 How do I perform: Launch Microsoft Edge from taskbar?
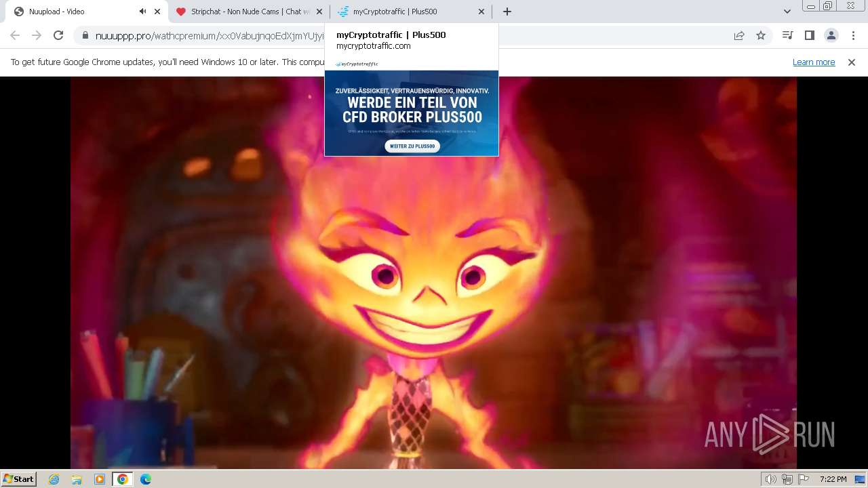(145, 479)
